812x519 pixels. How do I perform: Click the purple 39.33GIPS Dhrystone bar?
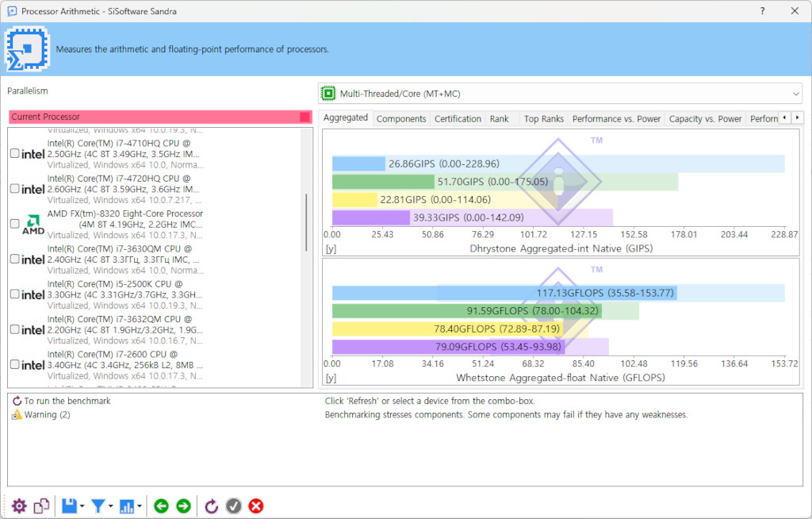[x=371, y=217]
